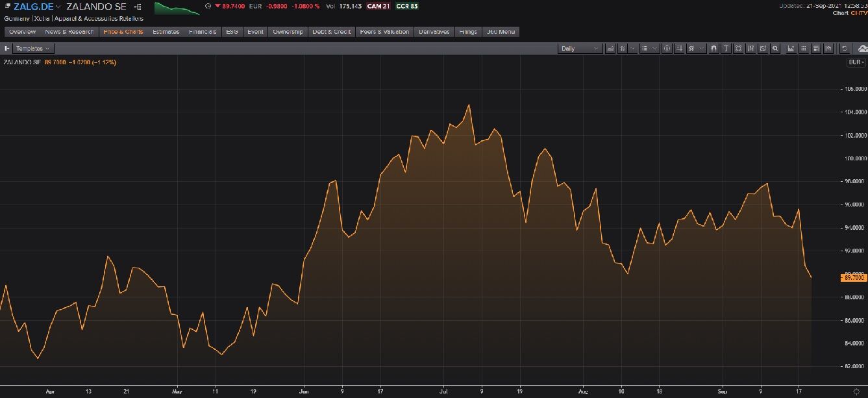Open the Peers & Valuation tab
Viewport: 868px width, 398px height.
384,32
